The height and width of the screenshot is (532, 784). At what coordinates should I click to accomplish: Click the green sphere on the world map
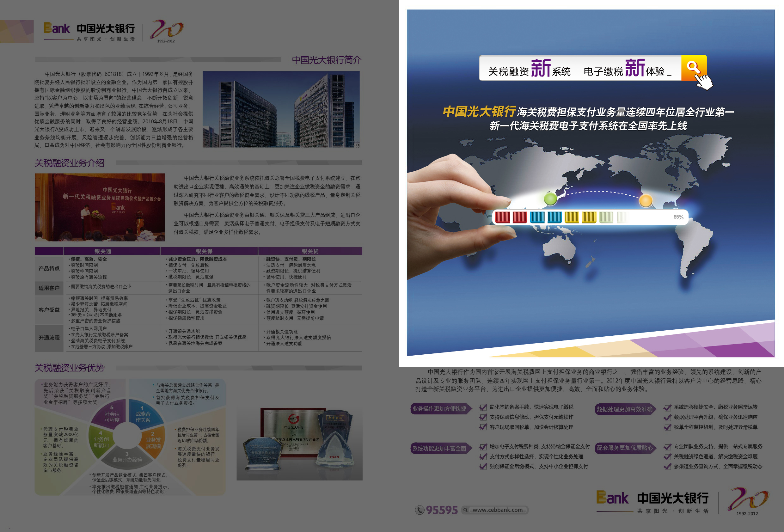click(551, 199)
